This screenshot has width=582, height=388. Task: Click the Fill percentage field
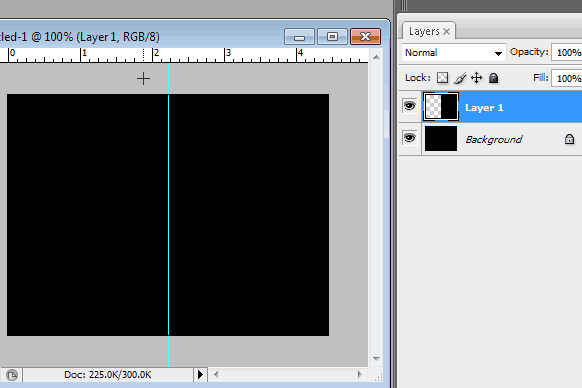[567, 78]
